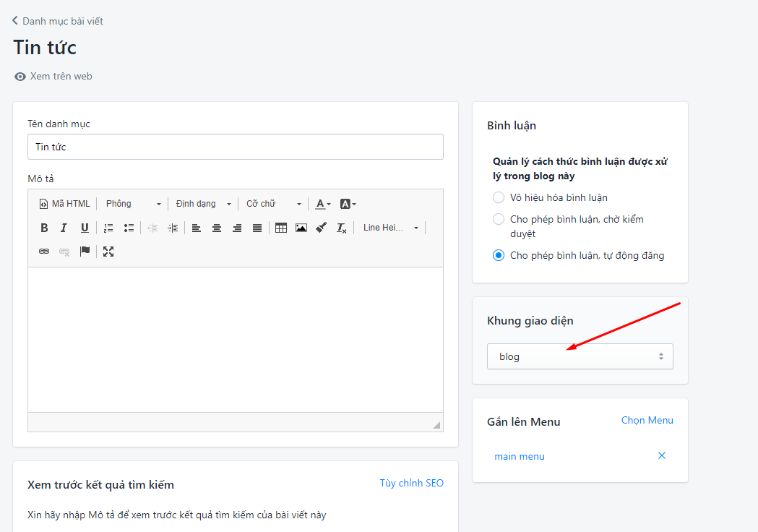This screenshot has height=532, width=758.
Task: Open the Line Height dropdown
Action: 391,228
